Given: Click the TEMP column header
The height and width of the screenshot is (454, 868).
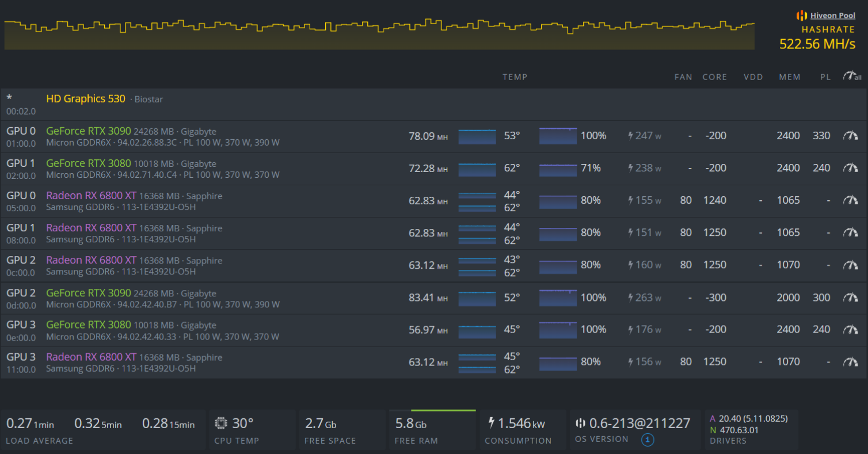Looking at the screenshot, I should click(515, 77).
